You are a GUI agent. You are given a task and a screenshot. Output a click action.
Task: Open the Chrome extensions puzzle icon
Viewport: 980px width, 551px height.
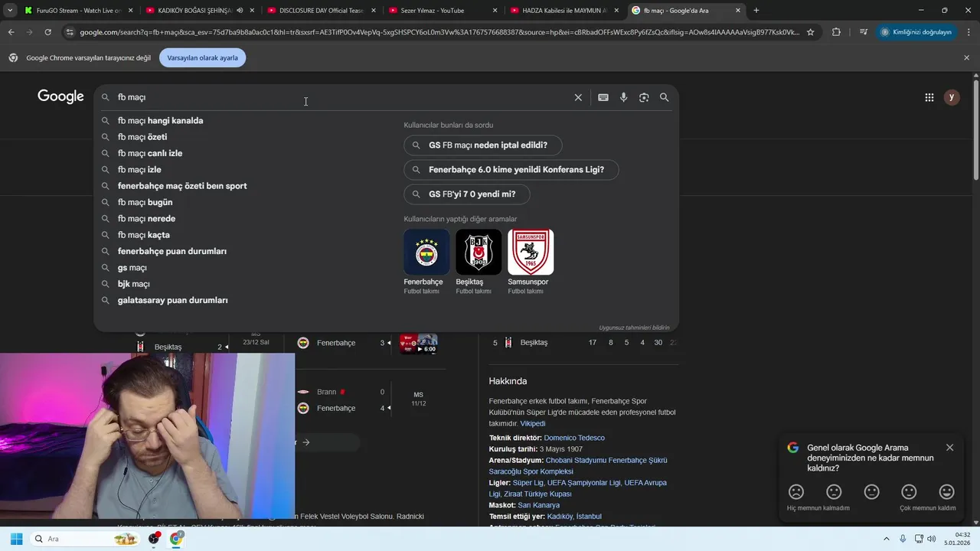(x=836, y=32)
